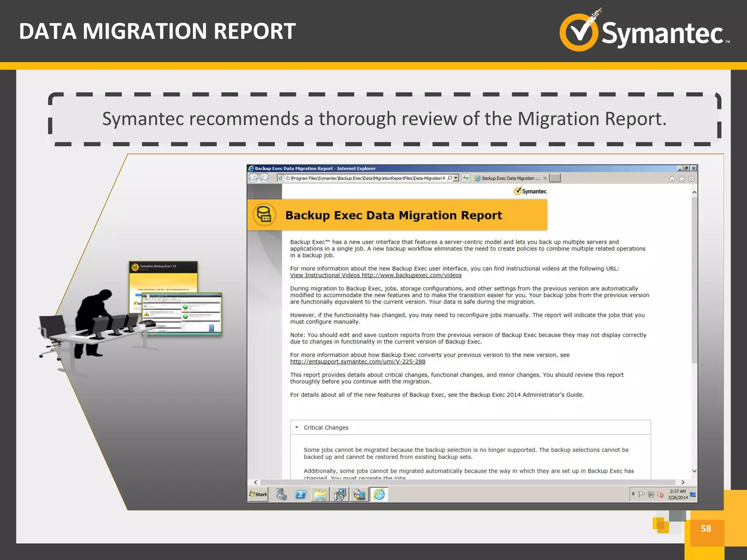Open the View Instructional Videos link
The image size is (747, 560).
pos(376,275)
